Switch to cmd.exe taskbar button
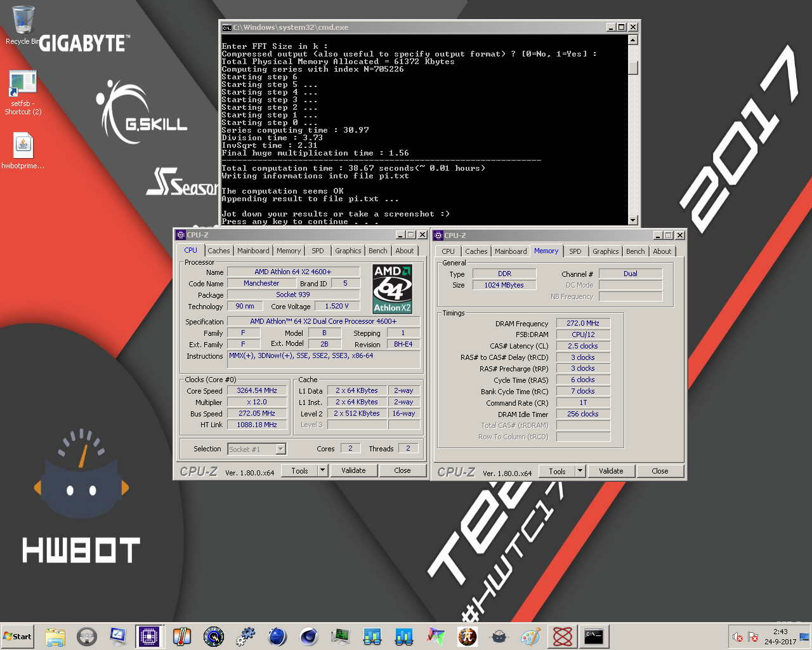812x650 pixels. 594,636
